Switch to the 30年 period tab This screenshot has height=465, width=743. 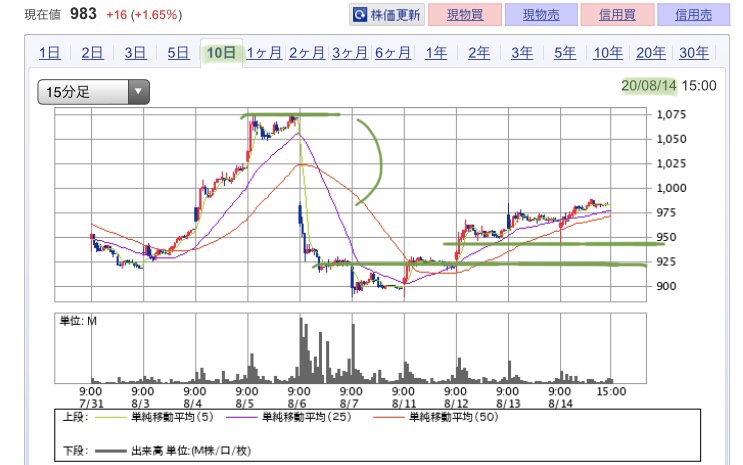(694, 53)
